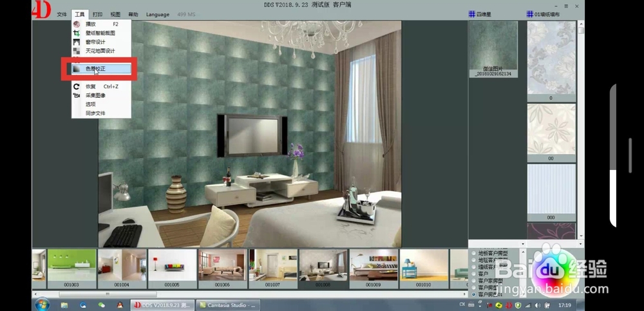Open the 打印 menu

[x=97, y=14]
